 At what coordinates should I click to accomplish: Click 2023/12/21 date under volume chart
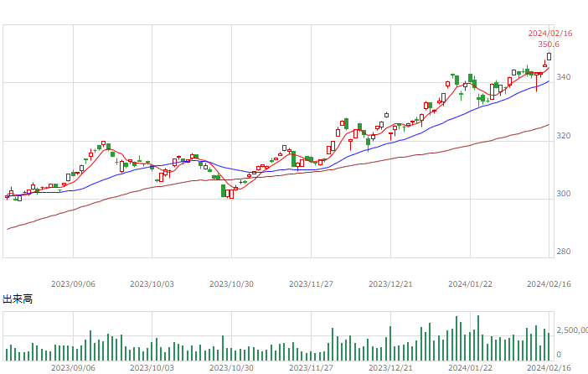click(390, 367)
